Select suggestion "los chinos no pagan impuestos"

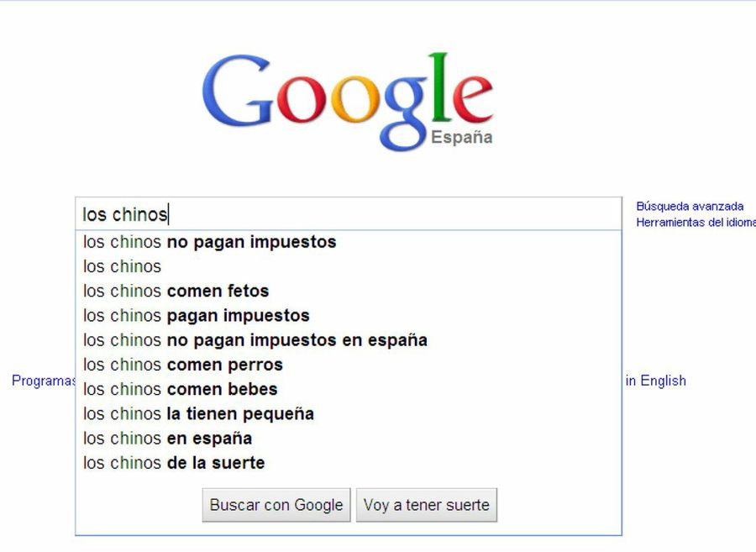point(208,242)
